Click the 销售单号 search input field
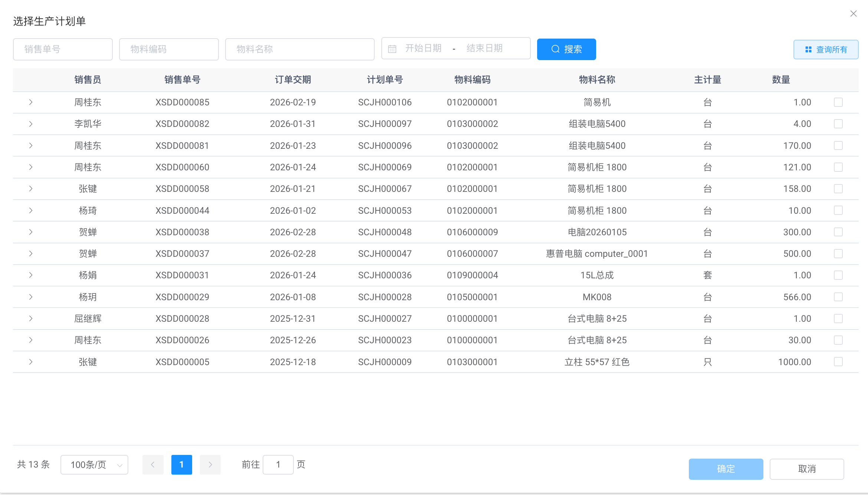This screenshot has height=495, width=868. point(63,49)
